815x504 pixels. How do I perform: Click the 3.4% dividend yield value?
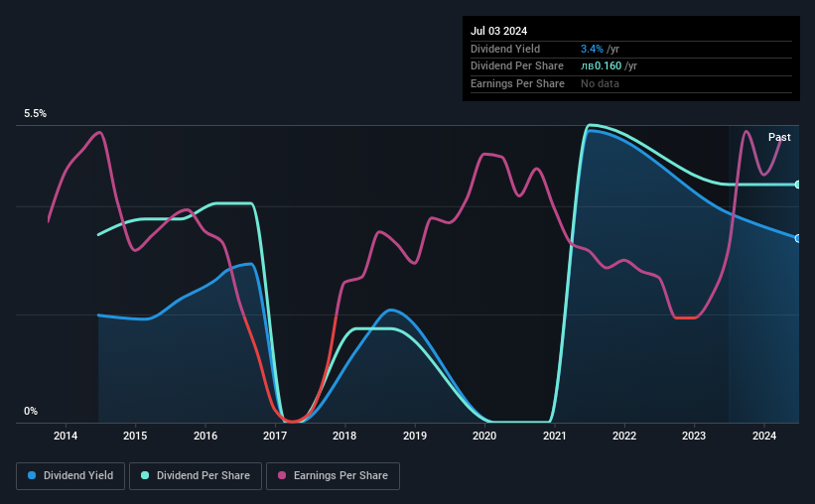(x=592, y=49)
